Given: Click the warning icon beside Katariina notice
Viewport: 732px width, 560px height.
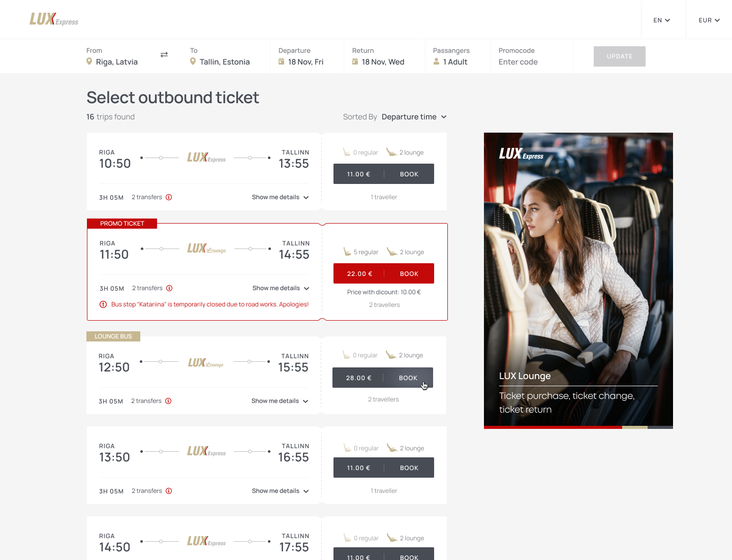Looking at the screenshot, I should point(103,304).
